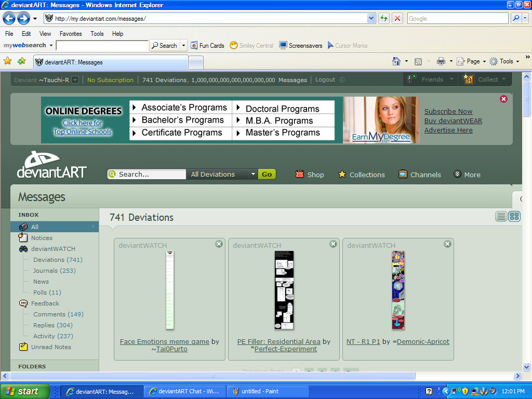Open the Edit menu
This screenshot has width=532, height=399.
26,34
